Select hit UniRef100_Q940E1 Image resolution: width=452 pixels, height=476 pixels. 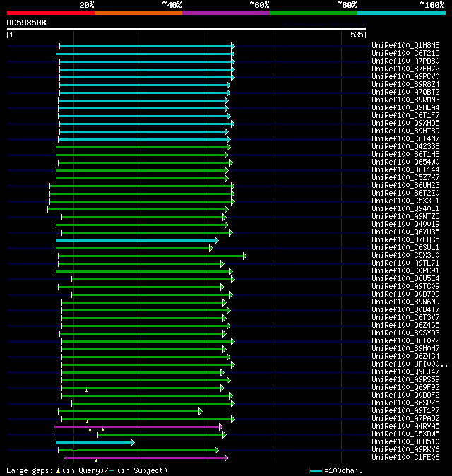(405, 209)
